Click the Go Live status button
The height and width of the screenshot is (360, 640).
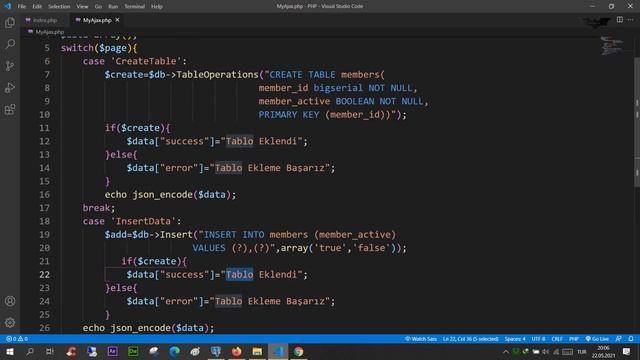597,339
